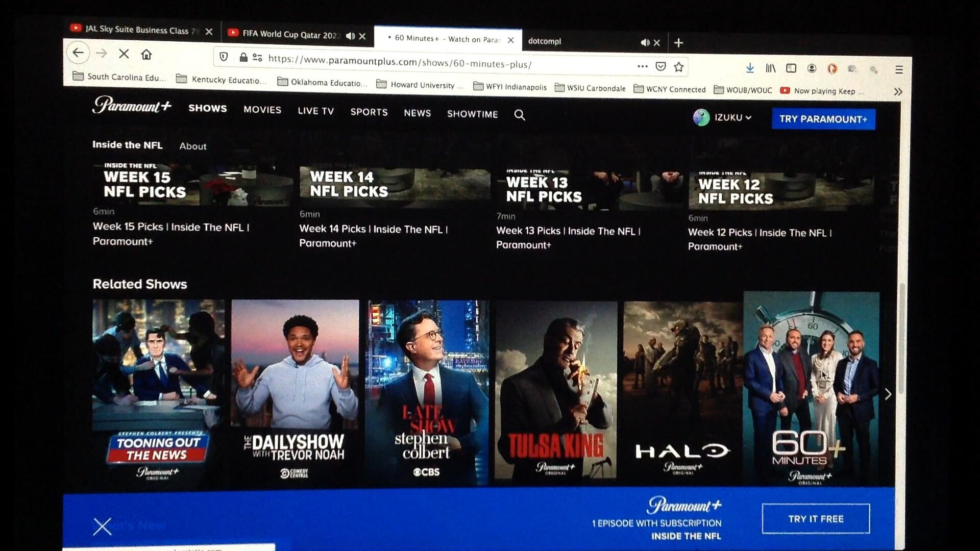
Task: Open the NEWS section
Action: click(417, 113)
